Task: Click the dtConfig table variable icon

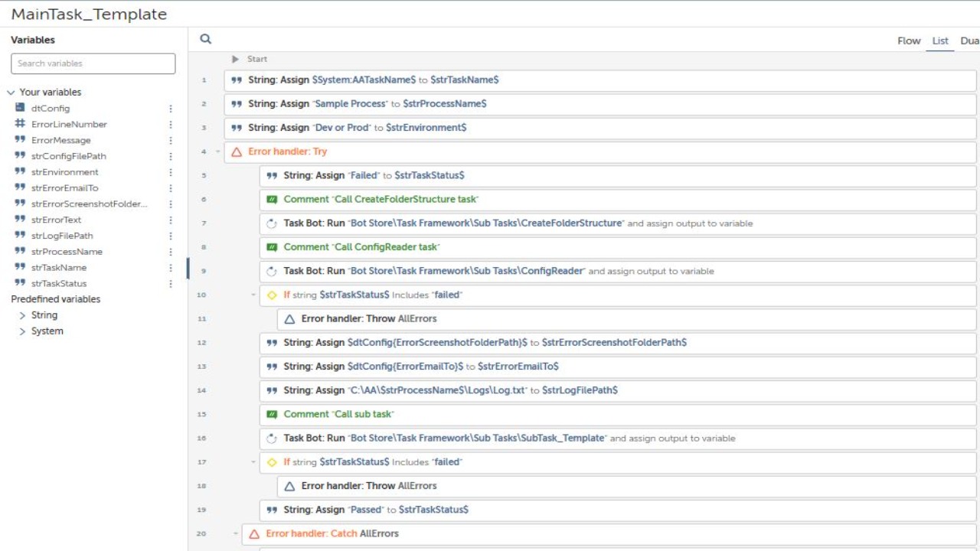Action: (x=21, y=108)
